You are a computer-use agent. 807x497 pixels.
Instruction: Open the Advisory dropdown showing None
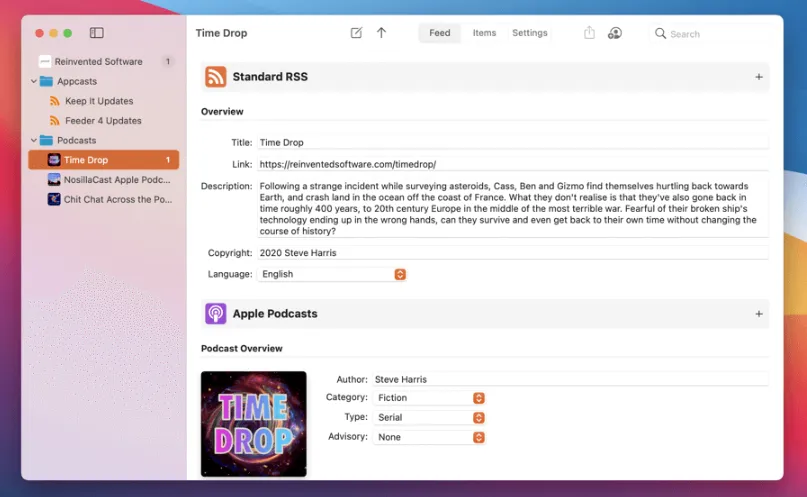[429, 437]
